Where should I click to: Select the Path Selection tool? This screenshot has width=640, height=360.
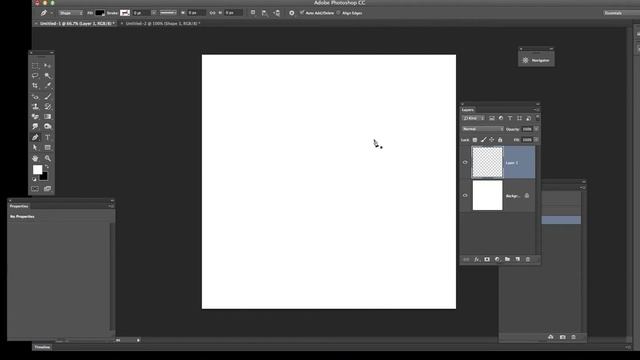pos(35,148)
